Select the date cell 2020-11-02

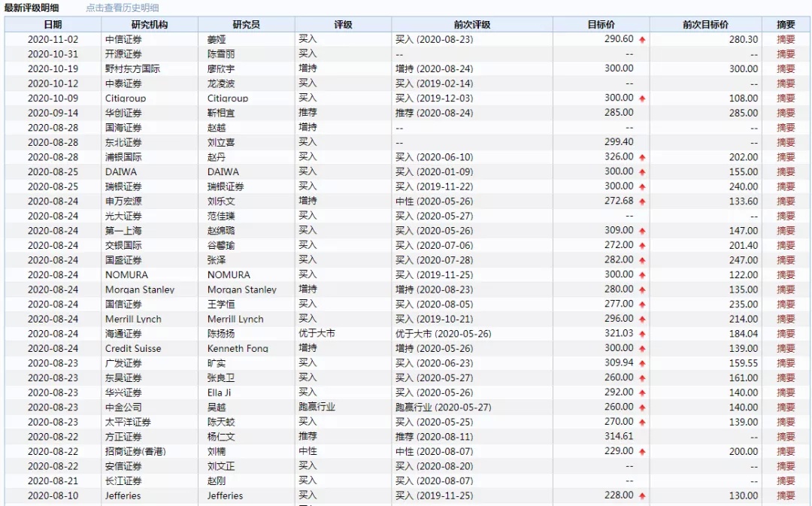coord(53,39)
